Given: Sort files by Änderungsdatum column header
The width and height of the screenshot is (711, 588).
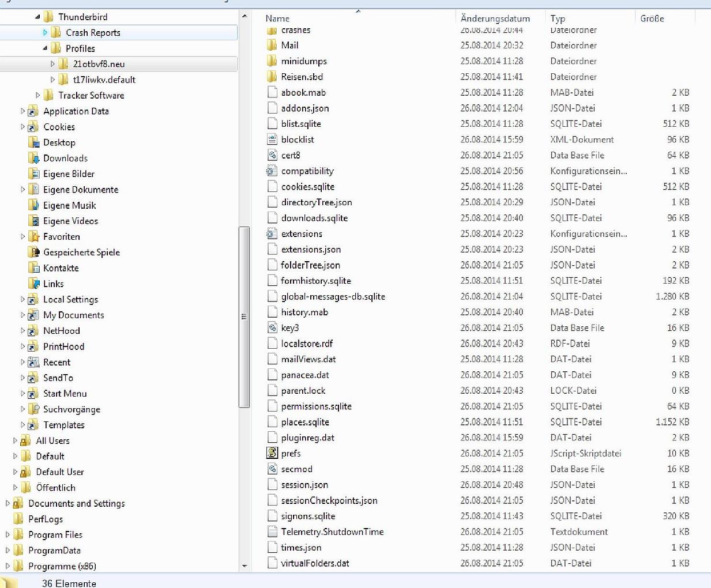Looking at the screenshot, I should point(495,18).
